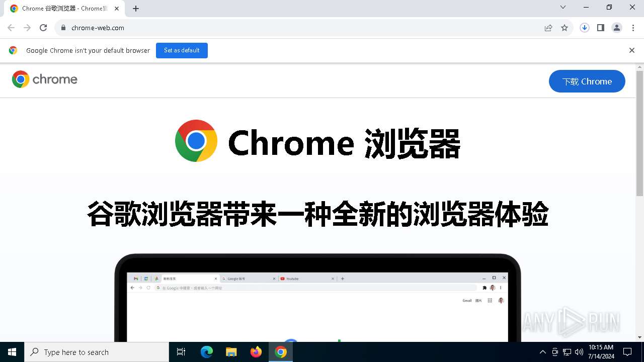Dismiss the default browser info bar
The width and height of the screenshot is (644, 362).
click(632, 50)
